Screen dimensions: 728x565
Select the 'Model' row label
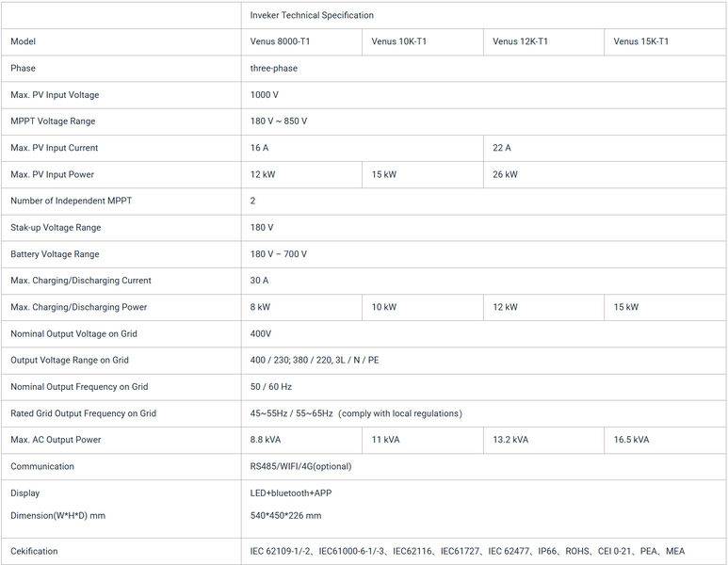point(24,41)
